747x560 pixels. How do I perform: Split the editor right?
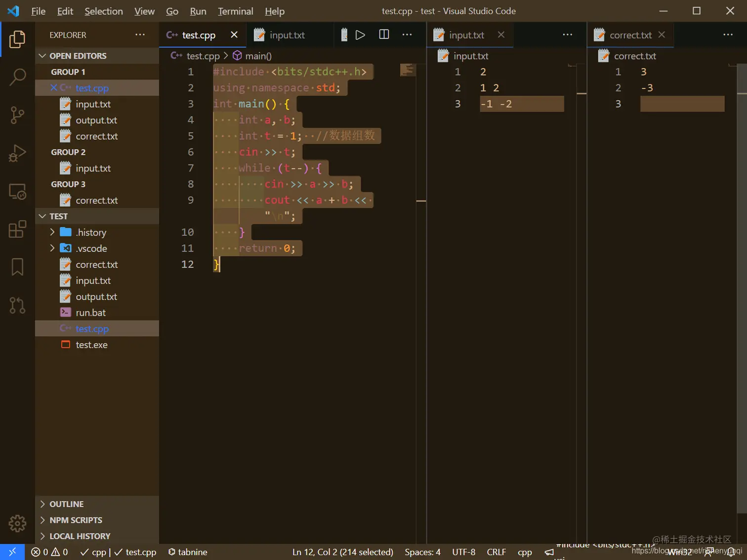coord(384,35)
